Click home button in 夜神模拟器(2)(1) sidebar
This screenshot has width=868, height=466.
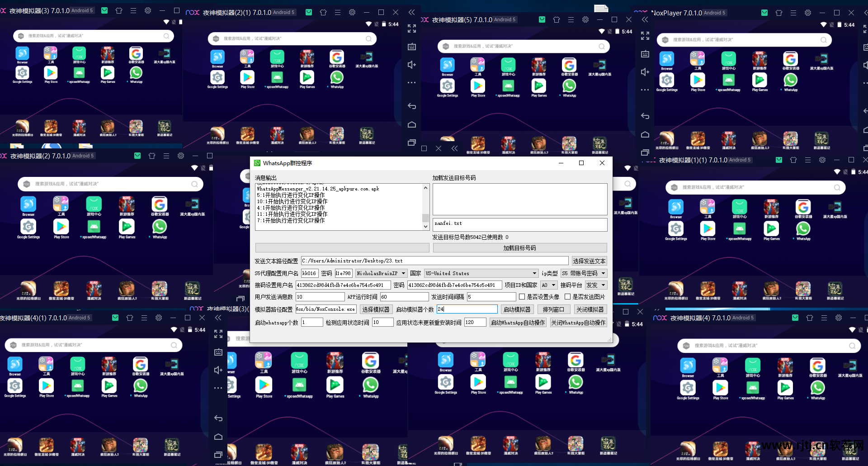coord(411,124)
